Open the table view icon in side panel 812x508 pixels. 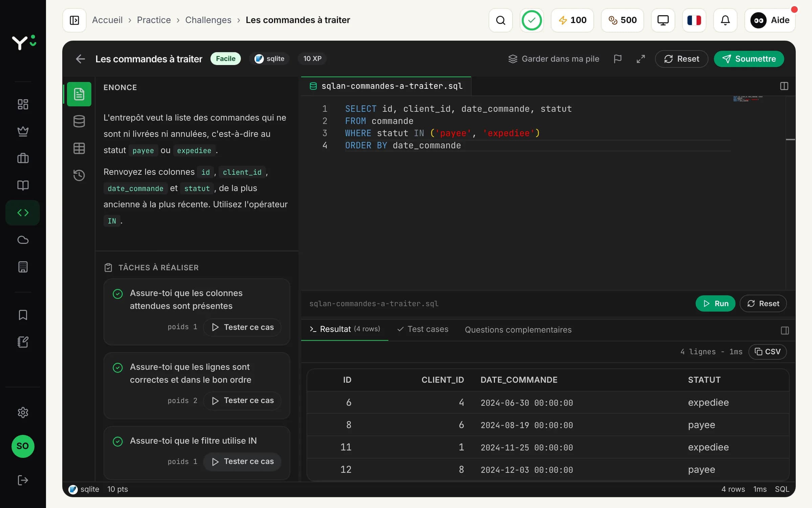click(x=79, y=148)
